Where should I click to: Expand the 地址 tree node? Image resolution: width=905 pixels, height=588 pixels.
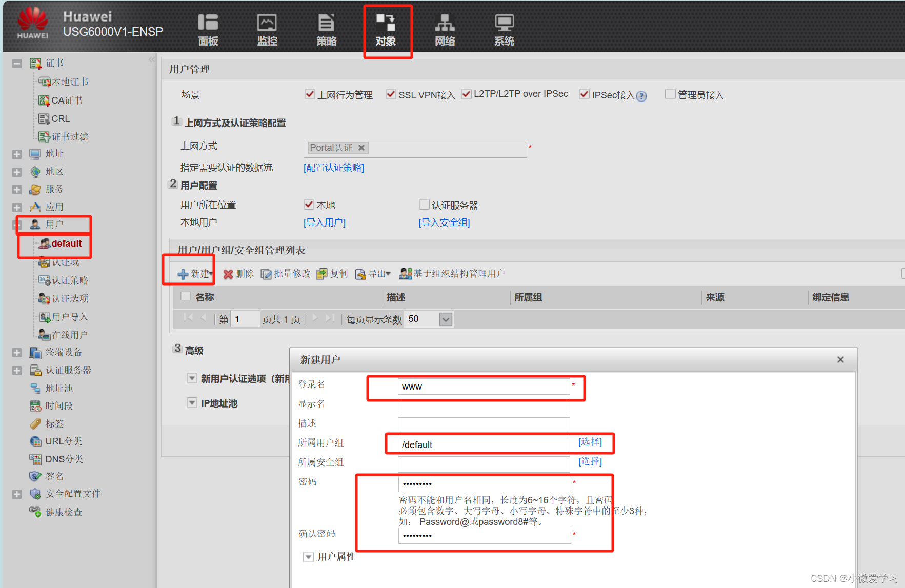pyautogui.click(x=17, y=154)
